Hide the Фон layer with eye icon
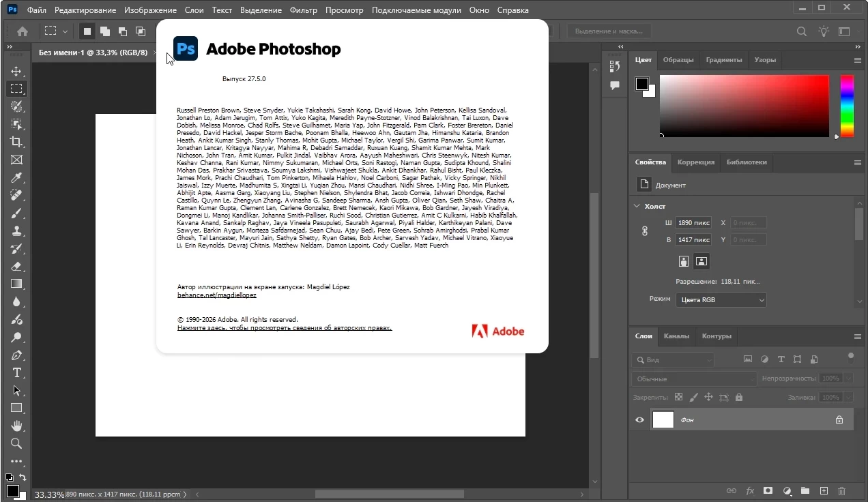 (x=639, y=420)
